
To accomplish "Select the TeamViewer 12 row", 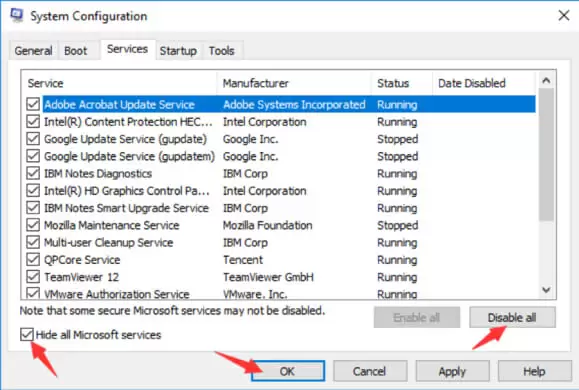I will click(x=281, y=277).
